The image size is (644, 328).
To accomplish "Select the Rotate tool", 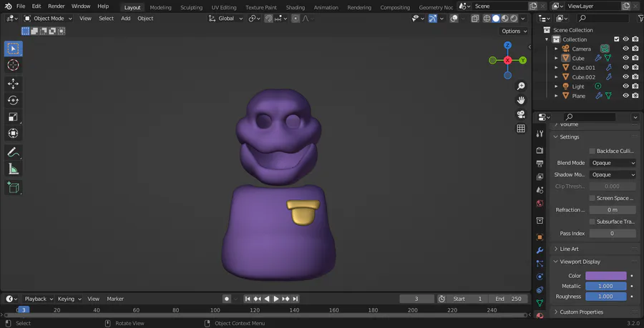I will tap(13, 101).
